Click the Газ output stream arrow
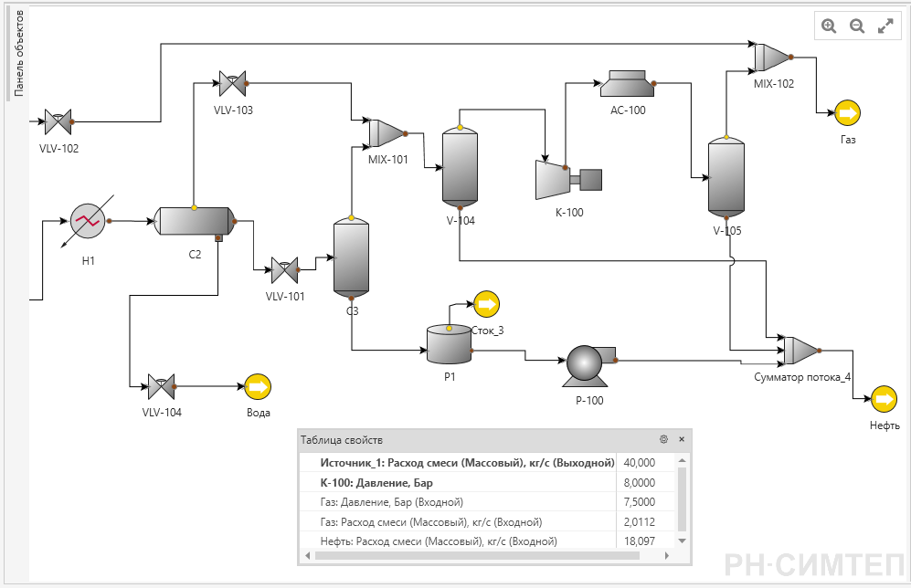Screen dimensions: 911x588 pos(847,112)
